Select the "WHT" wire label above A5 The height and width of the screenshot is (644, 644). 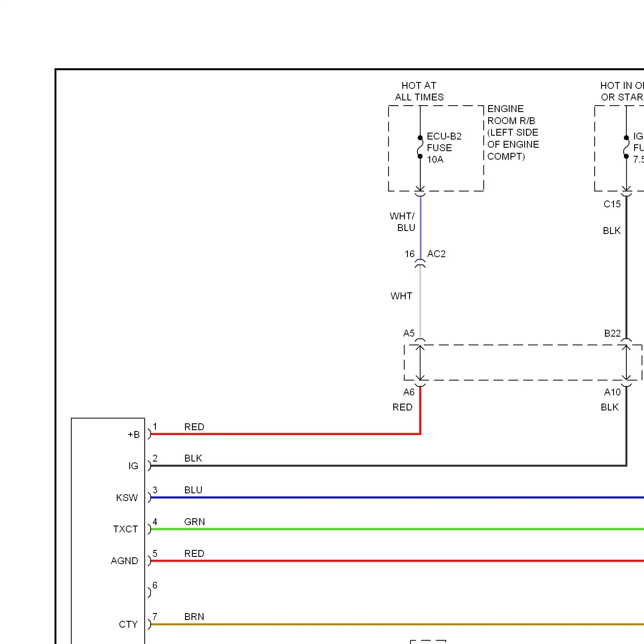(x=401, y=296)
